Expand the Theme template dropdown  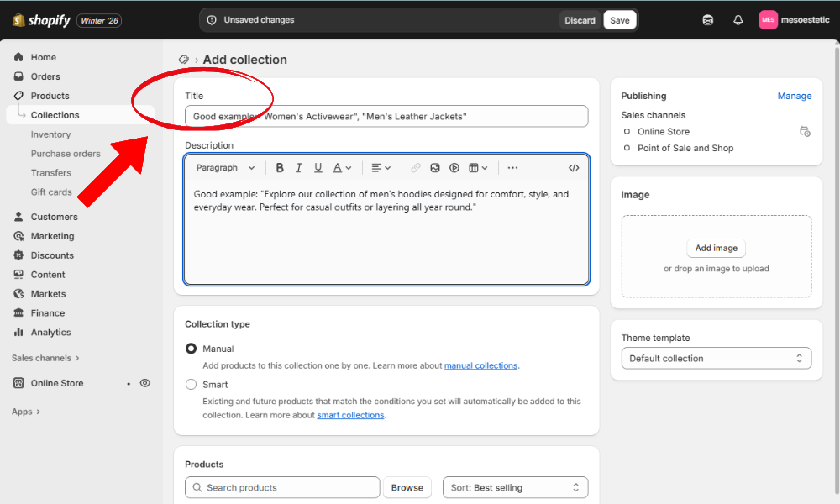[x=716, y=359]
